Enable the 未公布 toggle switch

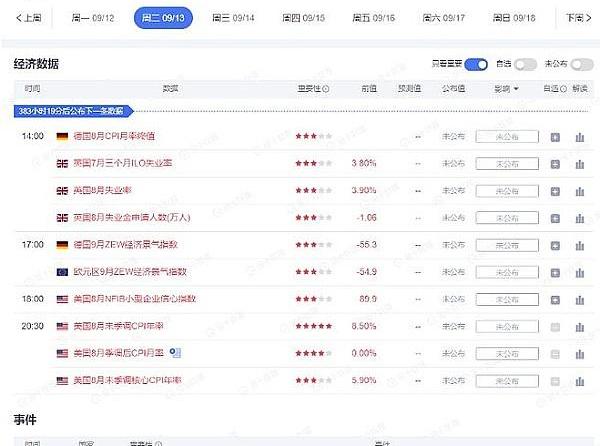tap(581, 64)
